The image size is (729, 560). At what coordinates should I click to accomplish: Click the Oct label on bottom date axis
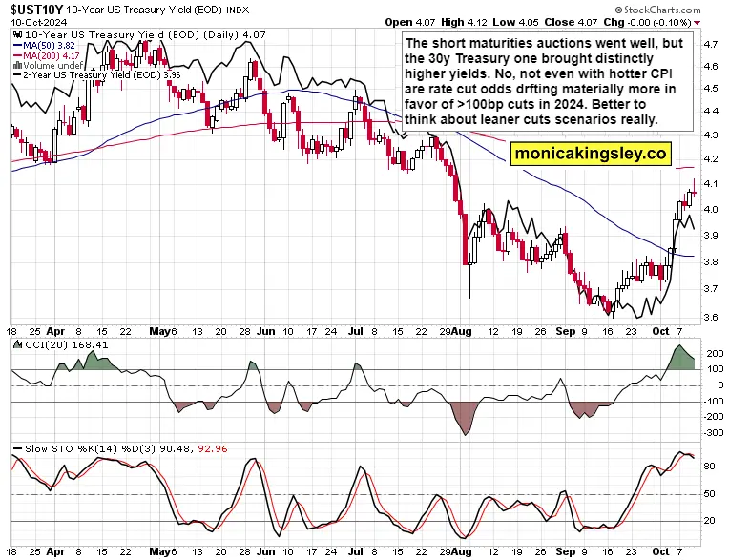660,551
